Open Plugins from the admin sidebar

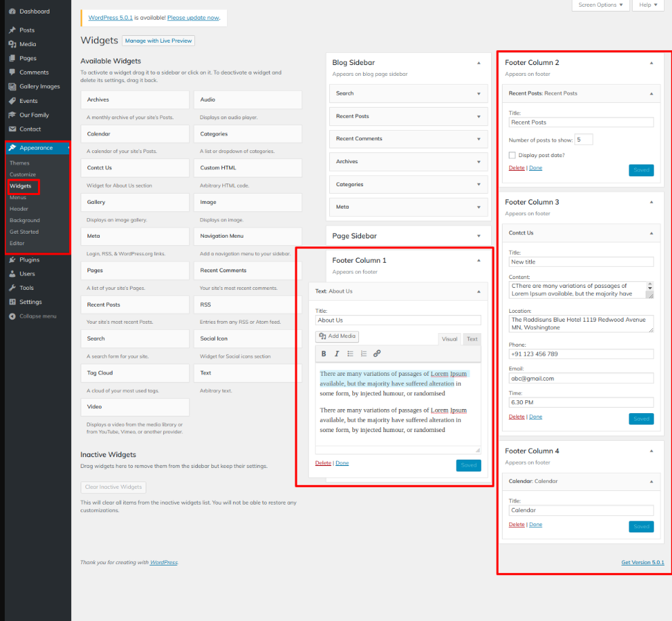point(29,259)
